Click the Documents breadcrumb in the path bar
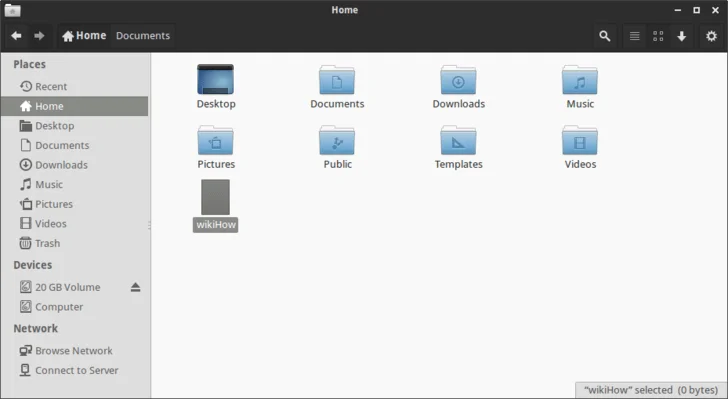This screenshot has height=399, width=728. (x=143, y=36)
